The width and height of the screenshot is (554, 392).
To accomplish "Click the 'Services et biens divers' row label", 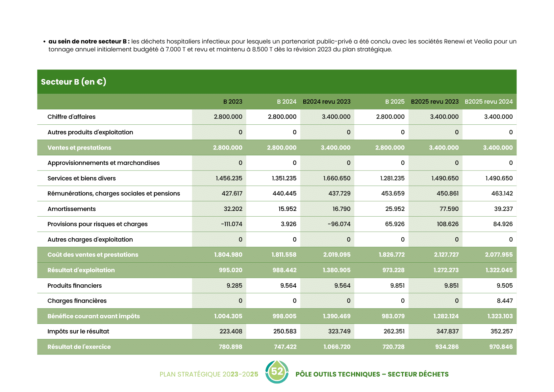I will (82, 178).
